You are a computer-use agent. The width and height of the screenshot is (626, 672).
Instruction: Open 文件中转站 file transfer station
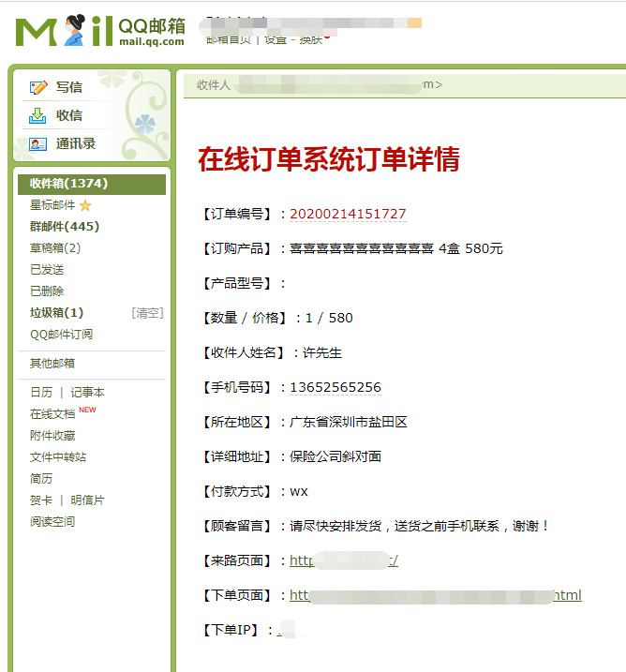[x=58, y=456]
